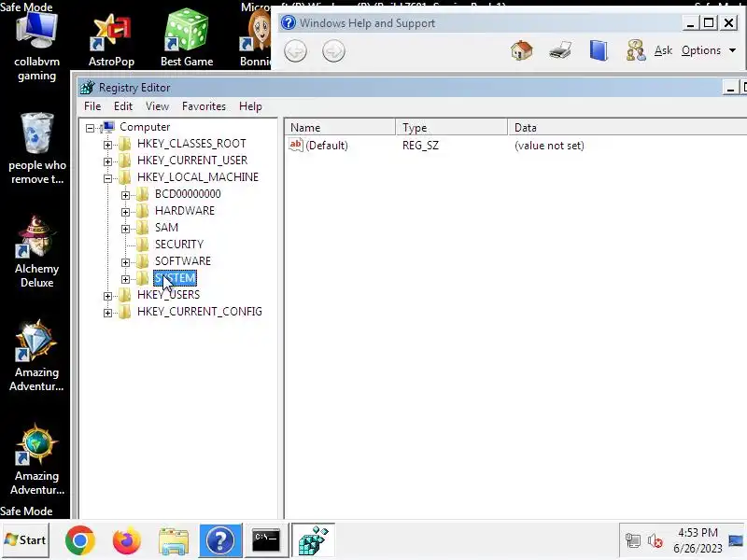Select the HKEY_LOCAL_MACHINE key
The height and width of the screenshot is (560, 747).
[198, 177]
